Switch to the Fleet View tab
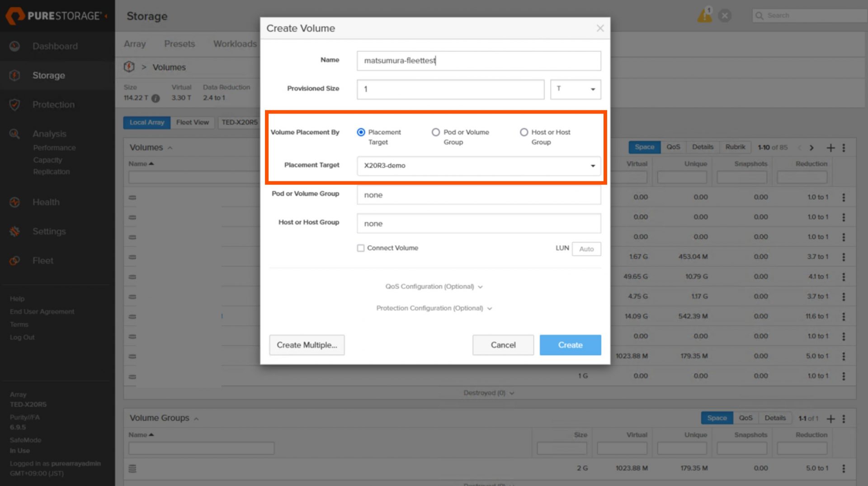868x486 pixels. (193, 123)
